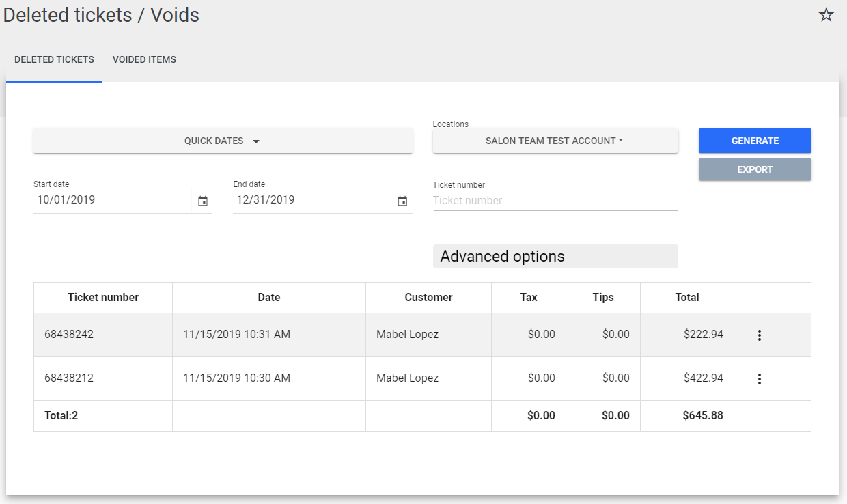Open actions menu for ticket 68438212
This screenshot has height=504, width=847.
(x=759, y=379)
